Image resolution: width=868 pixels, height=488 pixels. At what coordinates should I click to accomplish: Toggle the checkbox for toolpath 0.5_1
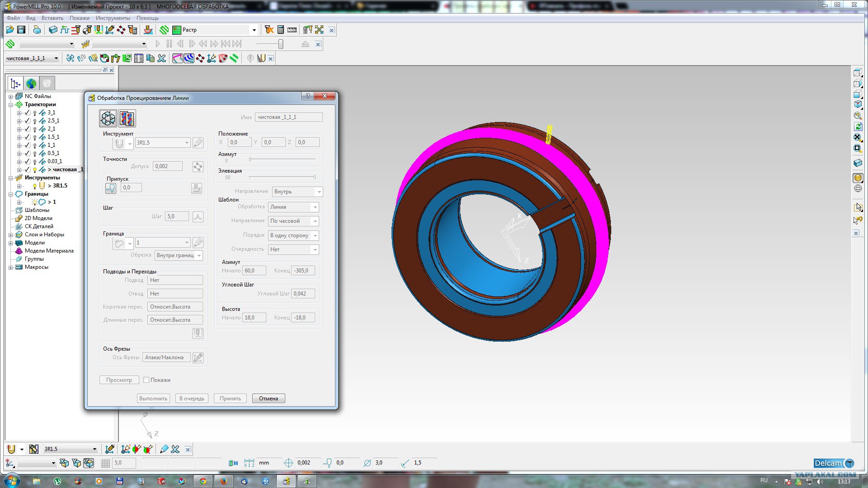click(28, 154)
